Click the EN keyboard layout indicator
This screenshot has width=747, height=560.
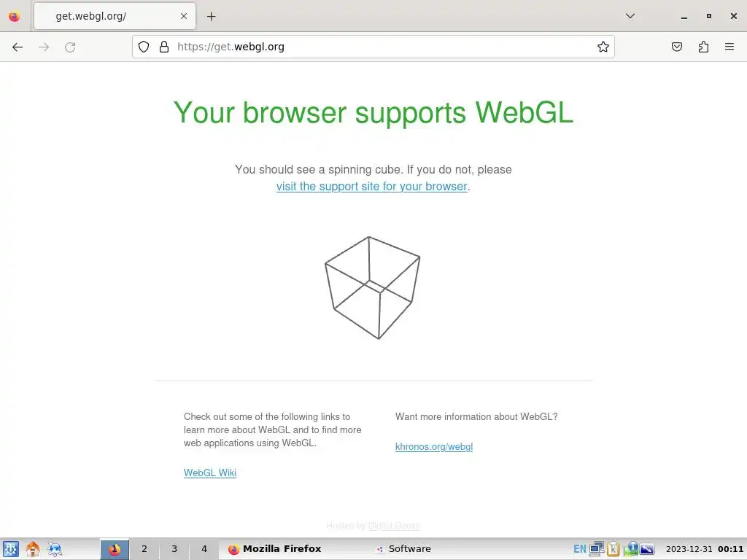coord(579,549)
